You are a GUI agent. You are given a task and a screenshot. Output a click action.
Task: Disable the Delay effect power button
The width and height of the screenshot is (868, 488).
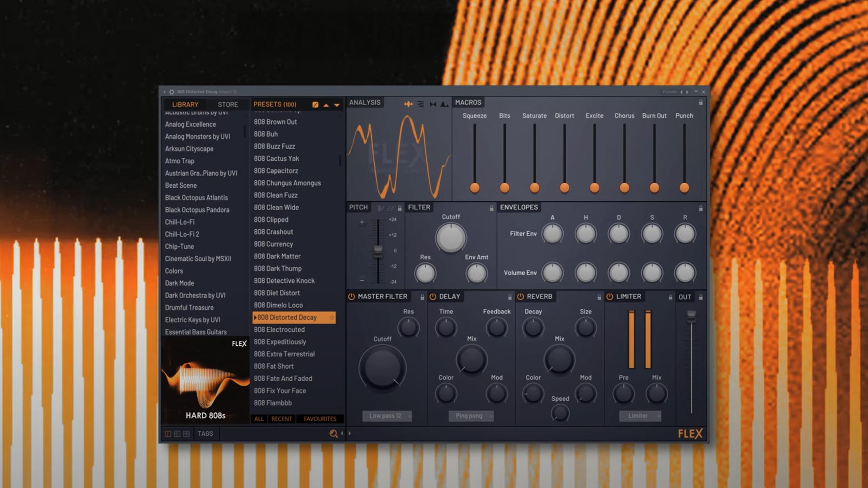point(432,297)
